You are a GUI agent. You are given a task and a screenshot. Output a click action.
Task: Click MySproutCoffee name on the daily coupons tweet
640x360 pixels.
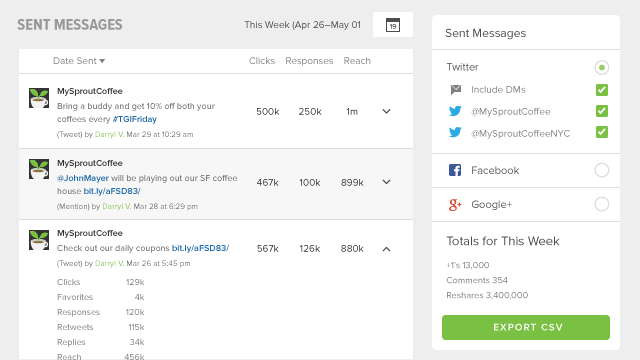tap(90, 233)
